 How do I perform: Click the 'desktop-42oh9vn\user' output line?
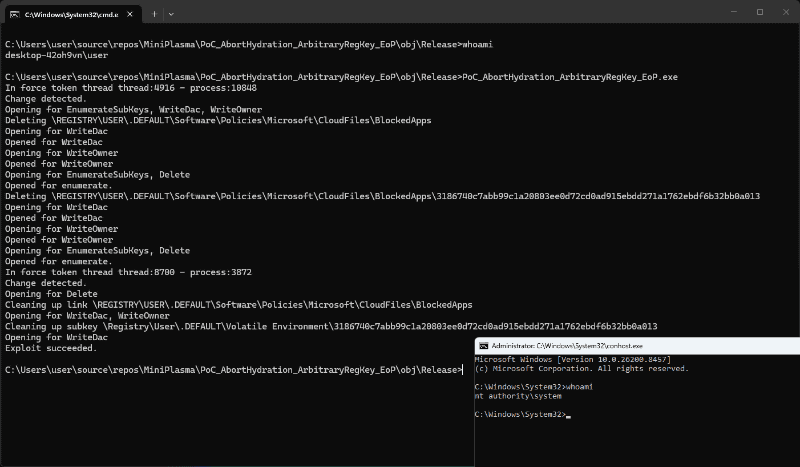point(57,55)
